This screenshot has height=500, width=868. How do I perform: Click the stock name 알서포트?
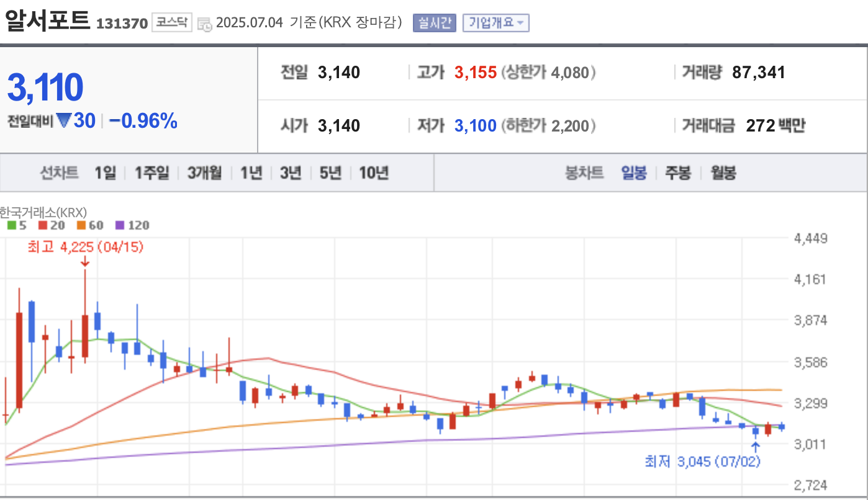(47, 21)
